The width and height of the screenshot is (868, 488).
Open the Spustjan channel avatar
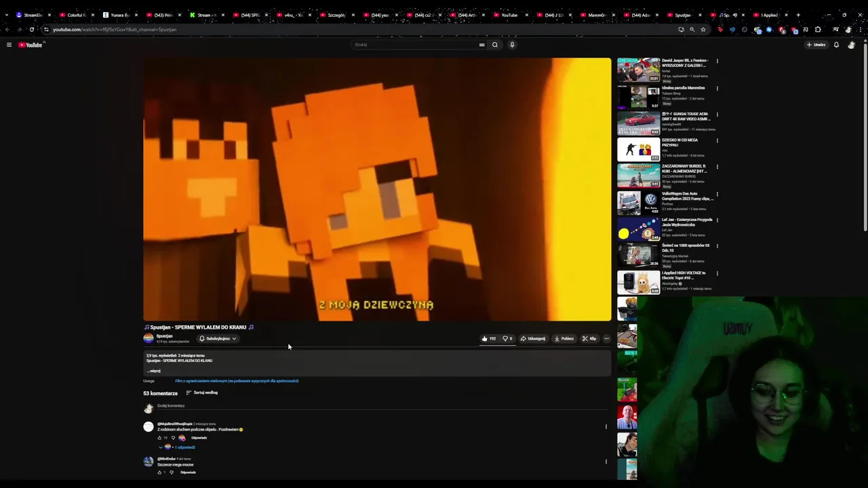coord(149,338)
